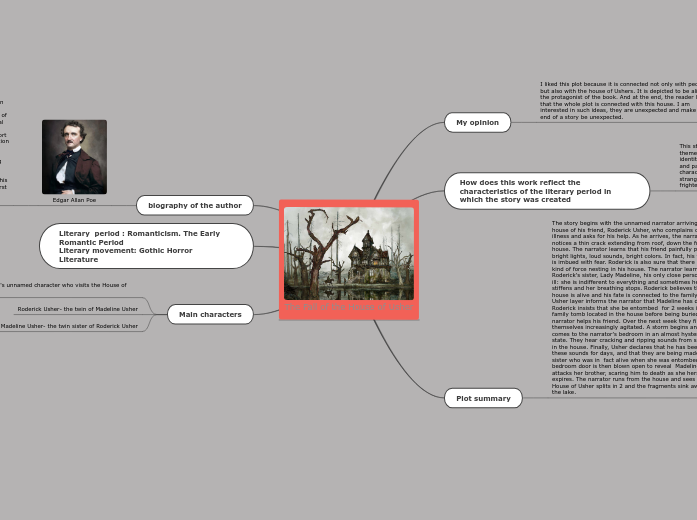Select the 'Madeline Usher- the twin sister' subtopic
This screenshot has width=697, height=520.
click(x=69, y=326)
